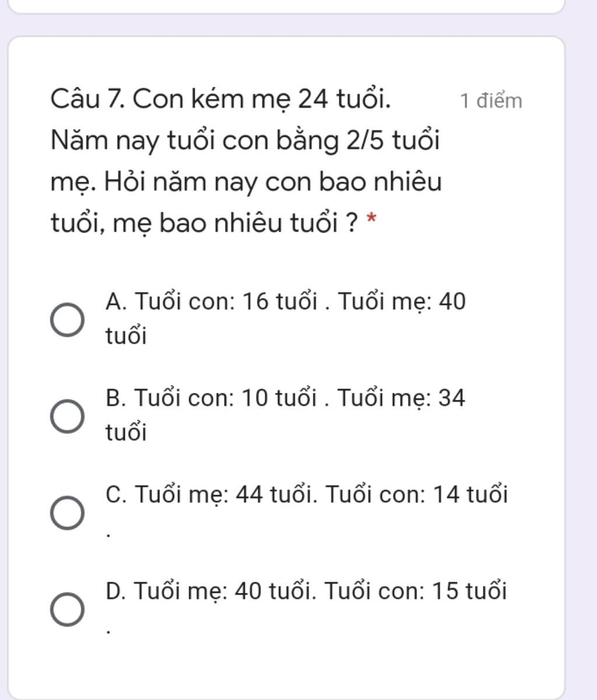Viewport: 597px width, 700px height.
Task: Click the trailing period below option D
Action: coord(108,631)
